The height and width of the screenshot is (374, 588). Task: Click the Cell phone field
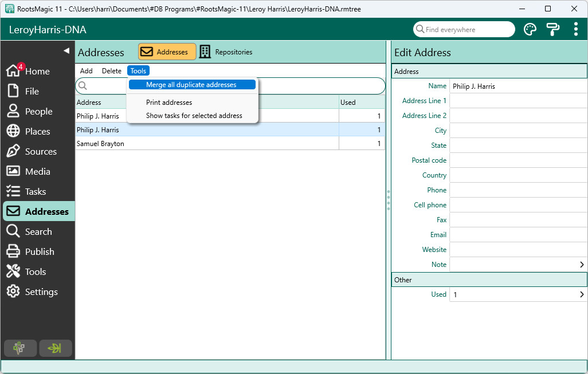point(518,205)
